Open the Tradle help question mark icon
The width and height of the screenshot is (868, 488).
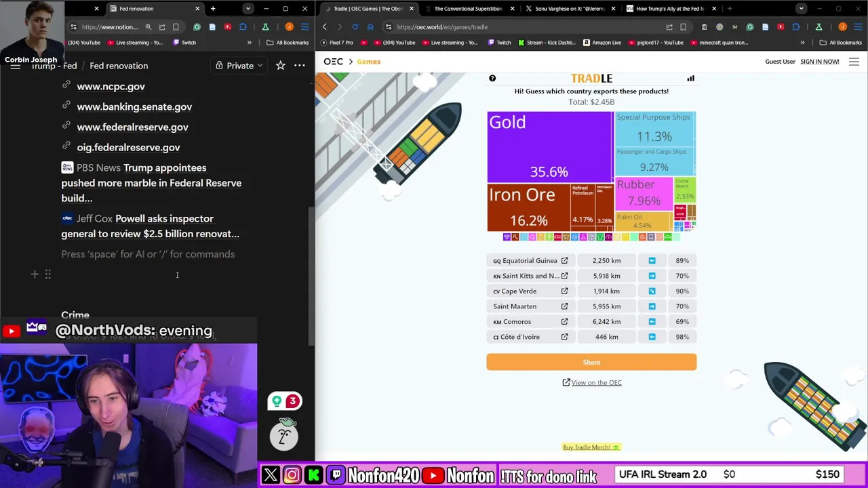(x=492, y=79)
